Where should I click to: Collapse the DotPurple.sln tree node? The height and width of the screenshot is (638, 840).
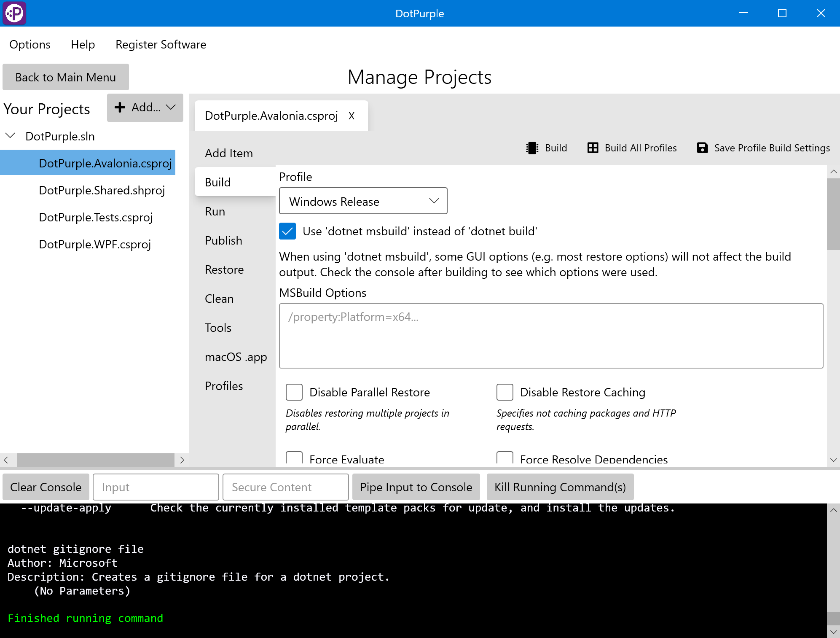[10, 136]
